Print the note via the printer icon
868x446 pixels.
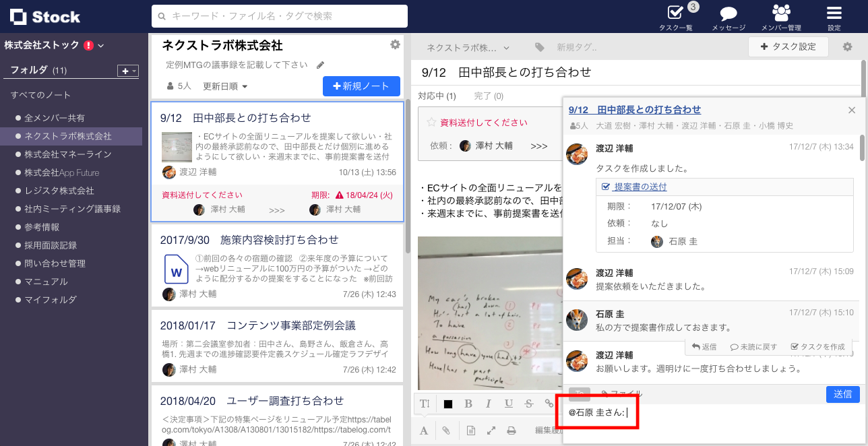(511, 430)
